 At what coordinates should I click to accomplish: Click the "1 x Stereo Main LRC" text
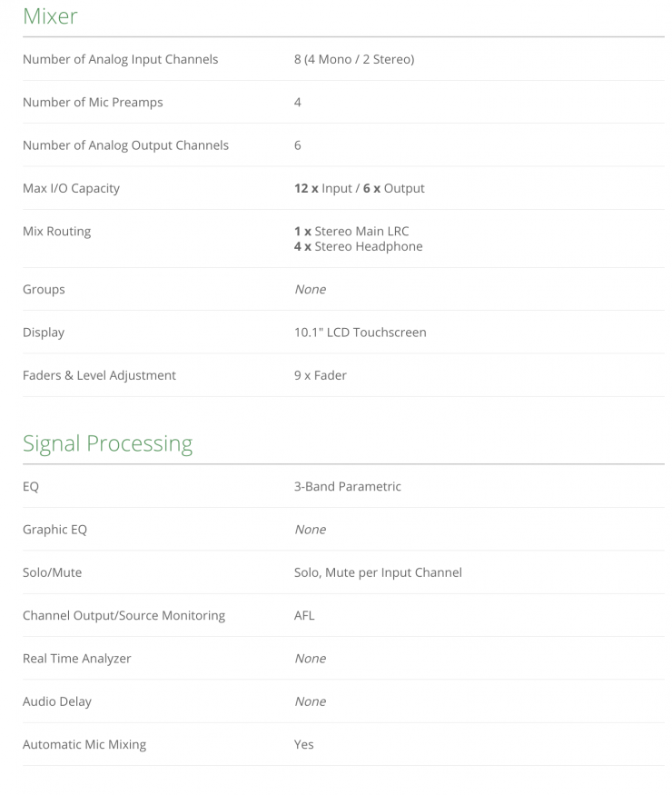351,232
